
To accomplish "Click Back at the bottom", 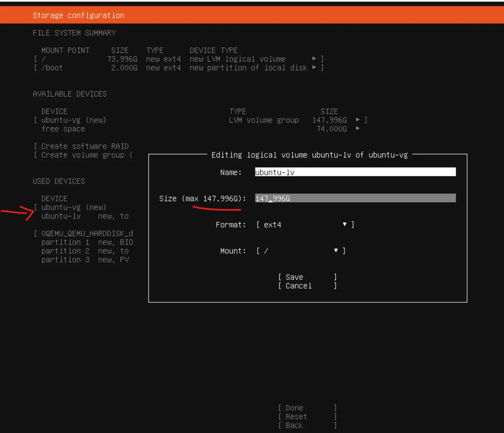I will (x=307, y=425).
